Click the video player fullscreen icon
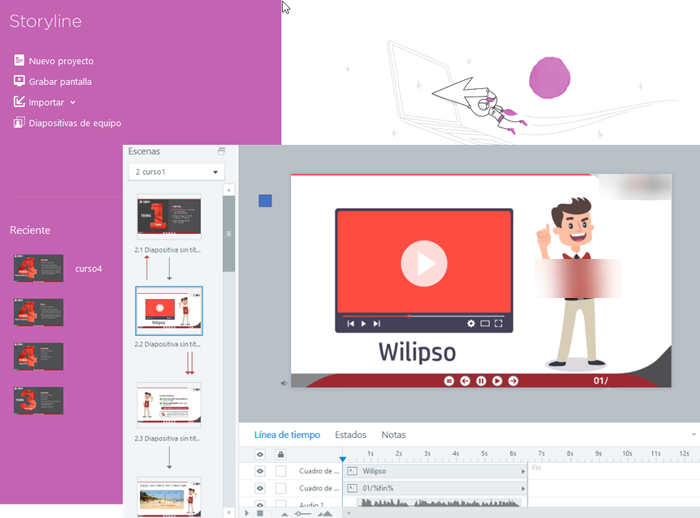This screenshot has width=700, height=518. [x=499, y=324]
